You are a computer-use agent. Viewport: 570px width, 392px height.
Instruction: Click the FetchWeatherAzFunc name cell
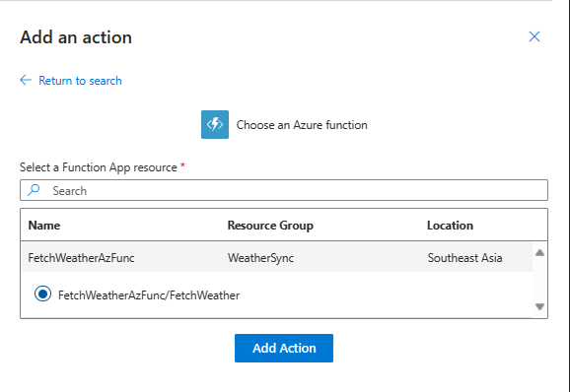coord(82,258)
